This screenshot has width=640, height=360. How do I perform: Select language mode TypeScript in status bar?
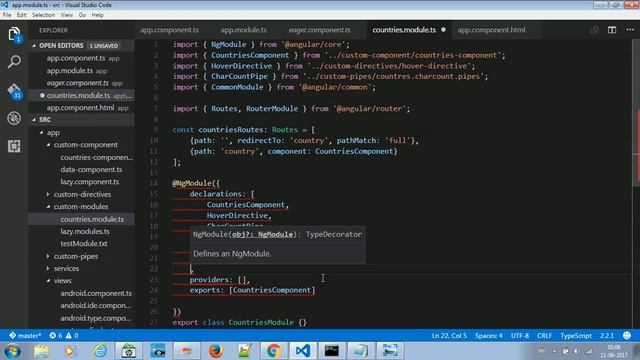tap(576, 336)
